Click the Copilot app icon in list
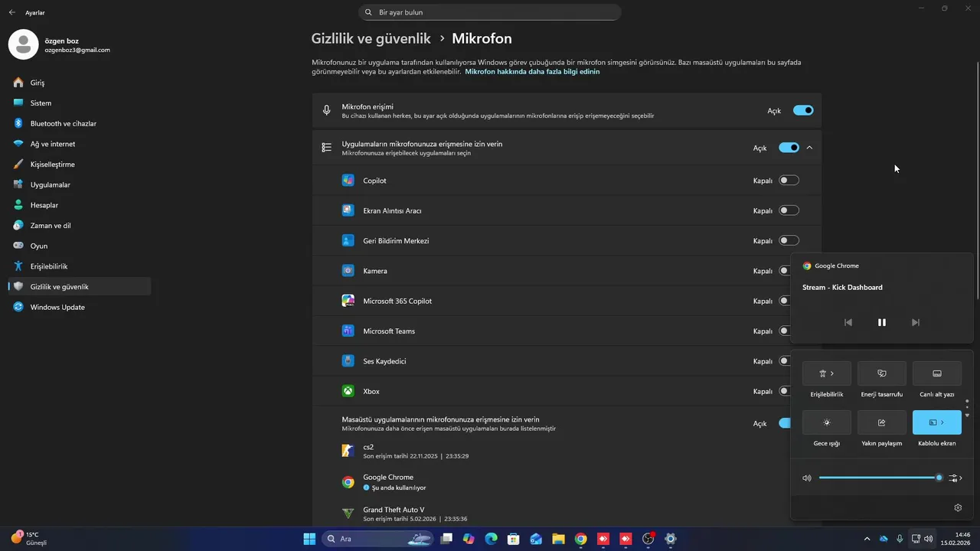This screenshot has height=551, width=980. tap(348, 181)
